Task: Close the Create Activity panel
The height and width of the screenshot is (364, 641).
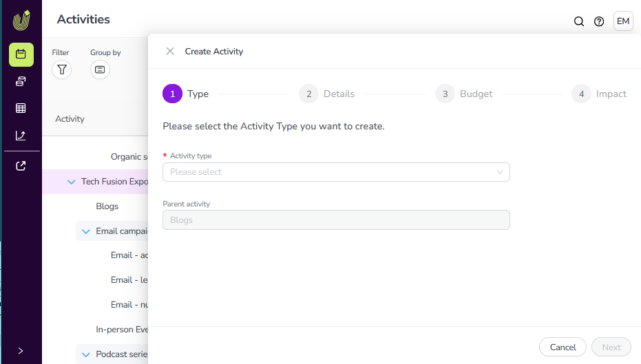Action: click(x=170, y=52)
